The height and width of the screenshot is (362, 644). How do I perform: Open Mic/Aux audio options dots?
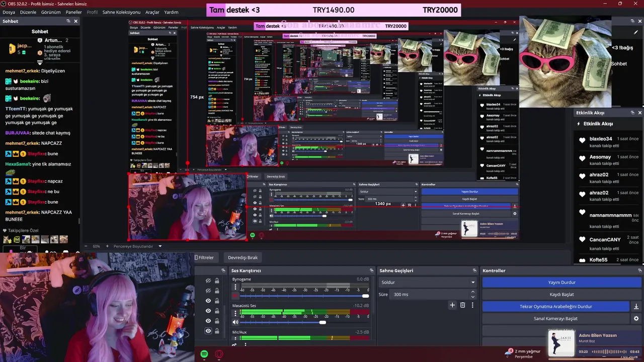coord(235,339)
